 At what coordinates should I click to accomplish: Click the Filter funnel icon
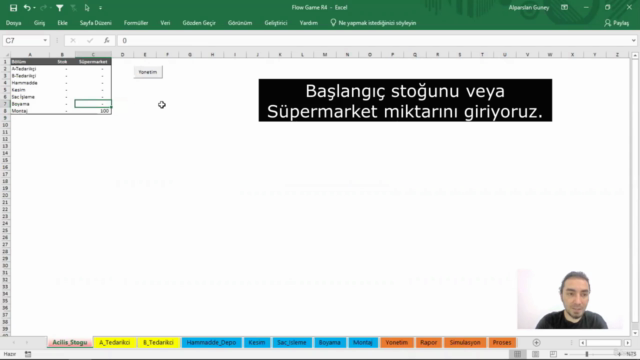[60, 8]
